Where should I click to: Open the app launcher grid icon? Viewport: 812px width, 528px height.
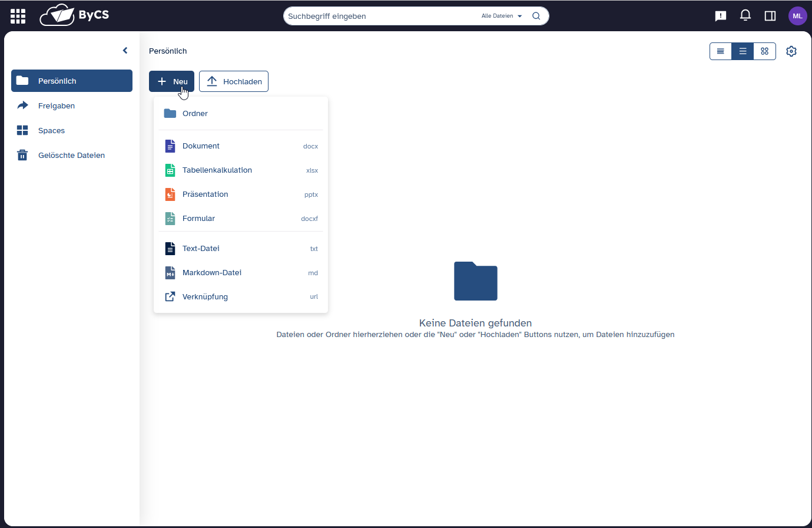(18, 16)
